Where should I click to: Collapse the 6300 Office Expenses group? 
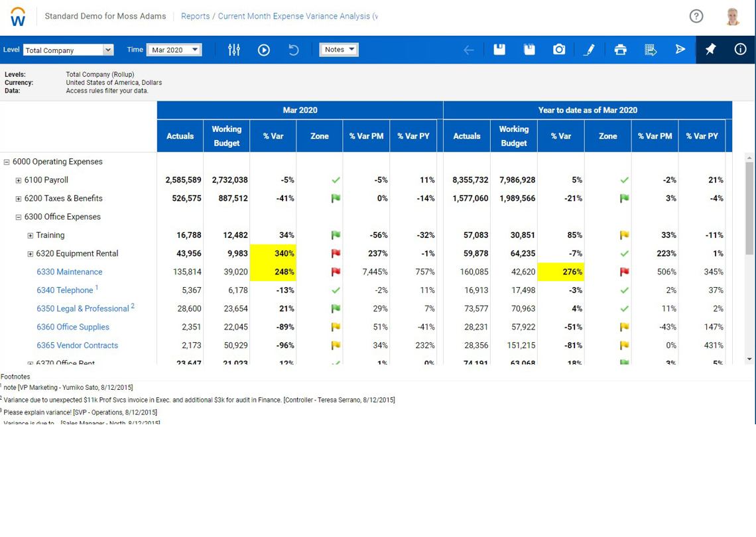19,217
